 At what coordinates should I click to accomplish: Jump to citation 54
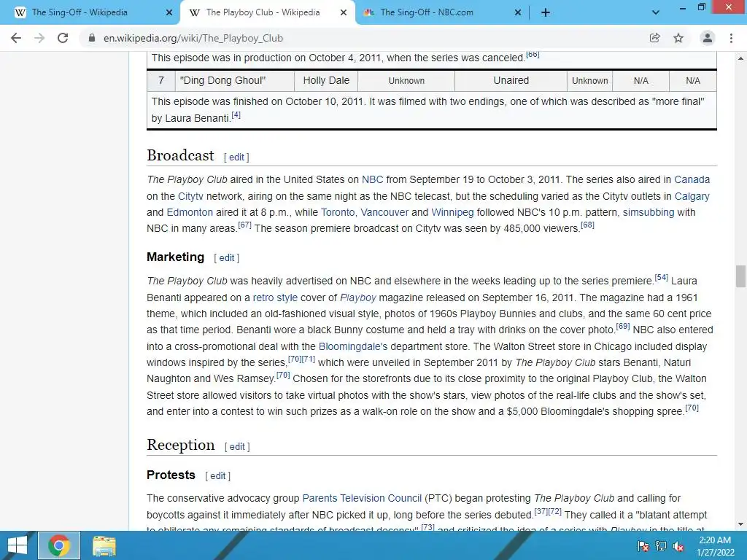[x=661, y=277]
